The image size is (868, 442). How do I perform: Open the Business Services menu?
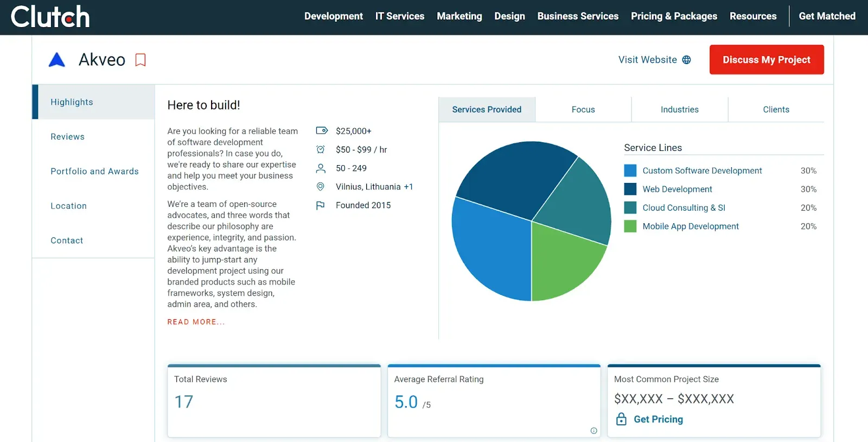tap(578, 16)
